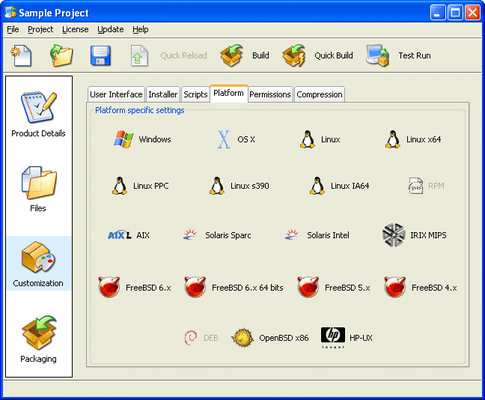Click the Linux x64 label text
Screen dimensions: 485x400
click(424, 139)
